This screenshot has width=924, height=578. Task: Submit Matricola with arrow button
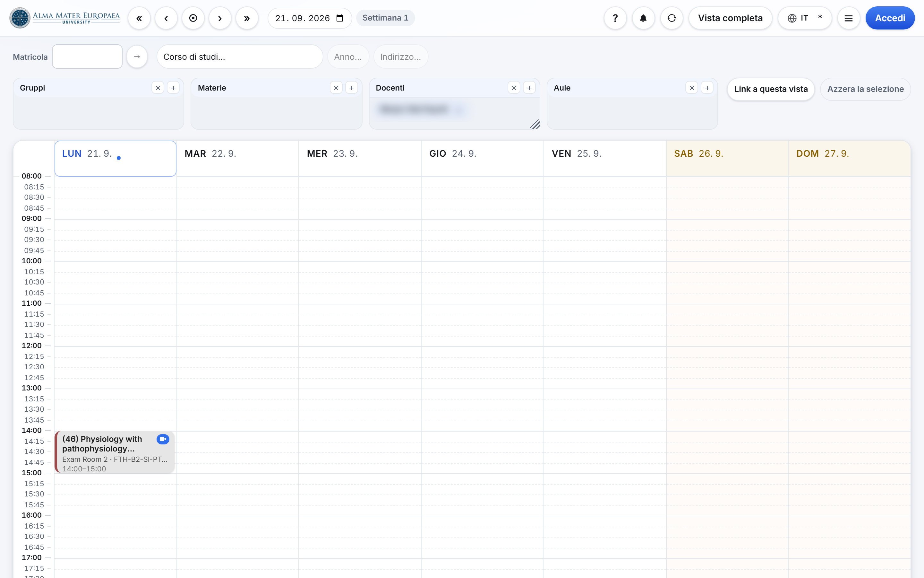tap(137, 57)
